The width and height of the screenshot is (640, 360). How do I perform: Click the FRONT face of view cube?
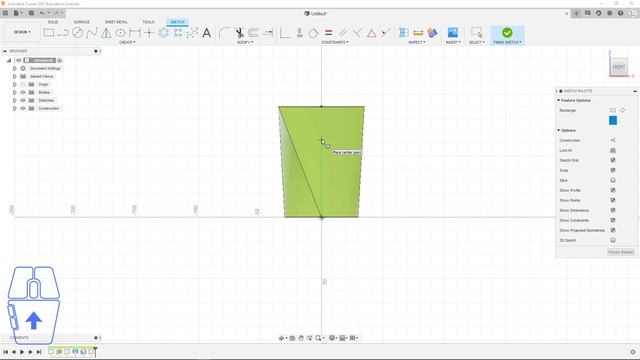619,67
